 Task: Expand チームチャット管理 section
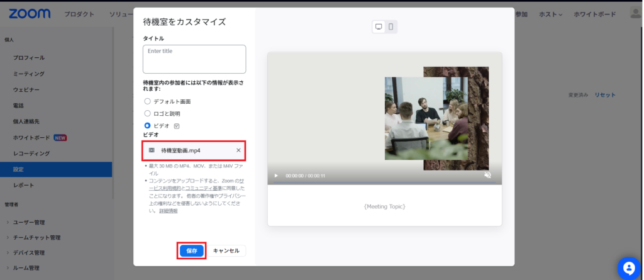pos(36,238)
